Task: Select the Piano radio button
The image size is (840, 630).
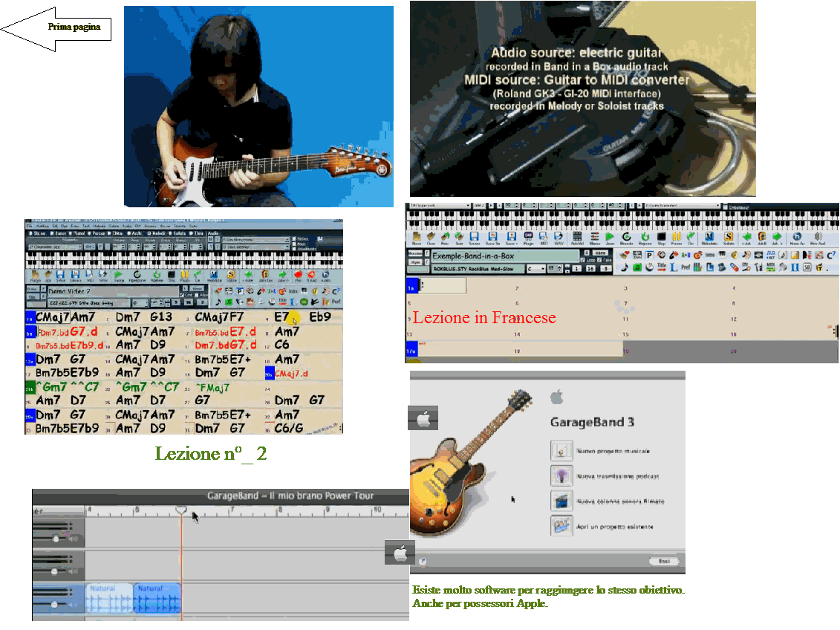Action: (70, 233)
